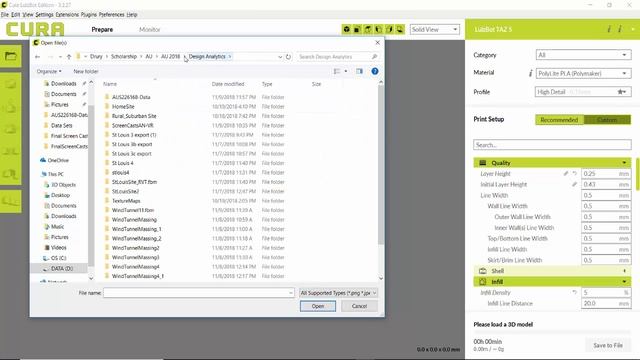Open the Category dropdown showing All
Screen dimensions: 640x360
tap(583, 55)
